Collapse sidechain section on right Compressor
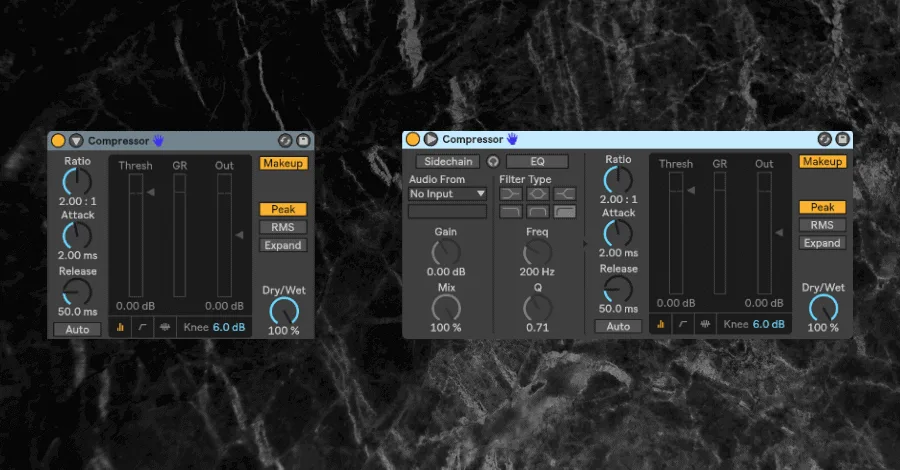The image size is (900, 470). 430,139
